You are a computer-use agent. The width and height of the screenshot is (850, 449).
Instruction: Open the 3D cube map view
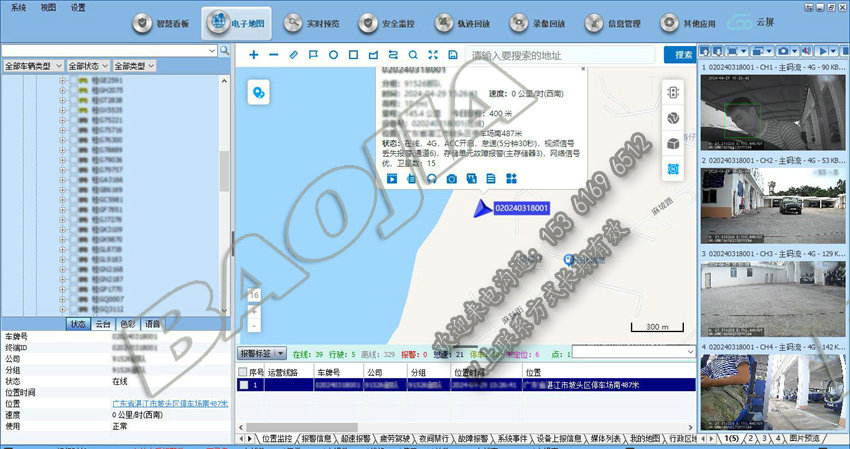click(673, 144)
